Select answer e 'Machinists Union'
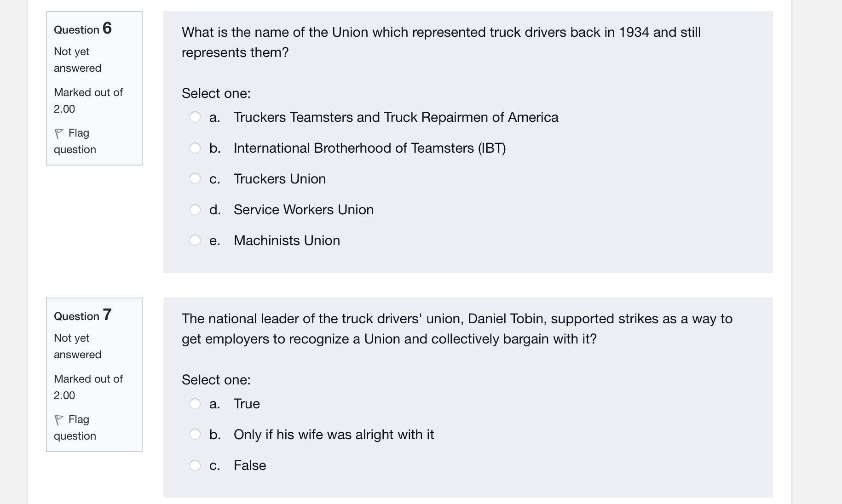Screen dimensions: 842x504 (195, 240)
